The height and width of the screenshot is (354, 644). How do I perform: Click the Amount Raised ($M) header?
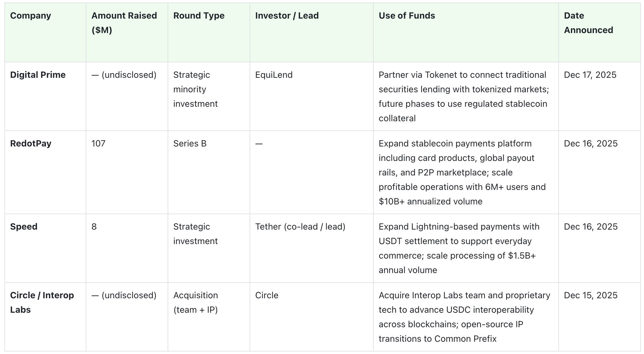[x=124, y=23]
